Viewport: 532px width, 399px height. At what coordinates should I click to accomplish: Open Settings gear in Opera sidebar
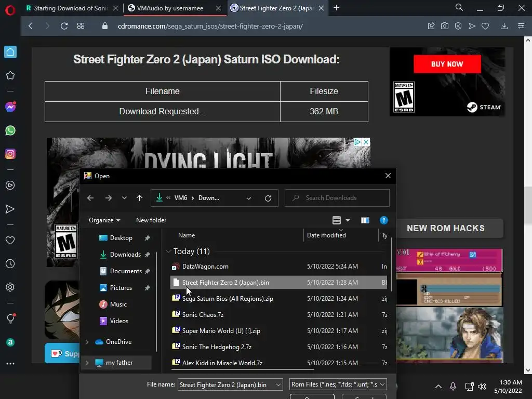(x=10, y=287)
